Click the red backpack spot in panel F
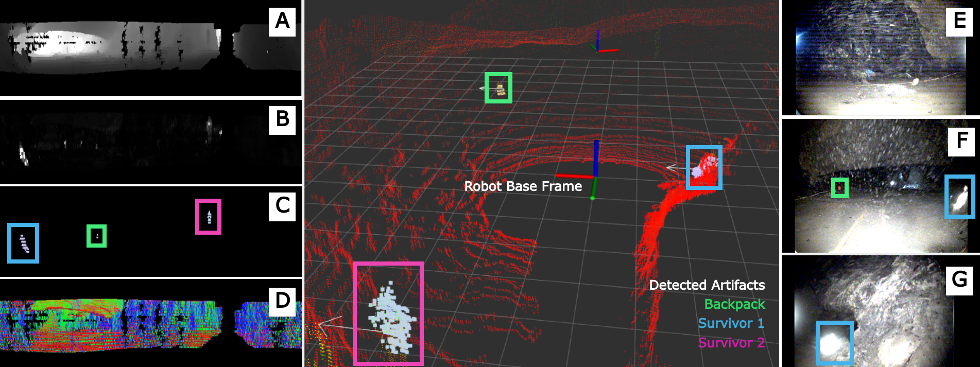 tap(840, 188)
